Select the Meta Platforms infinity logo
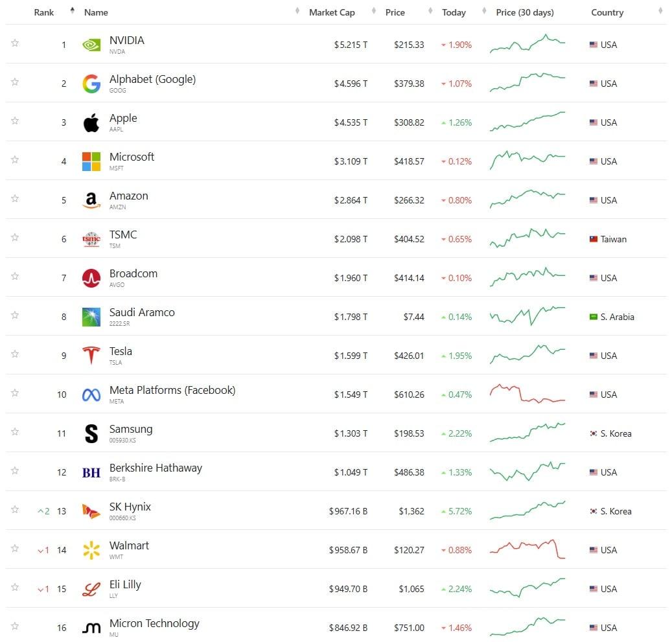The height and width of the screenshot is (642, 672). point(91,395)
